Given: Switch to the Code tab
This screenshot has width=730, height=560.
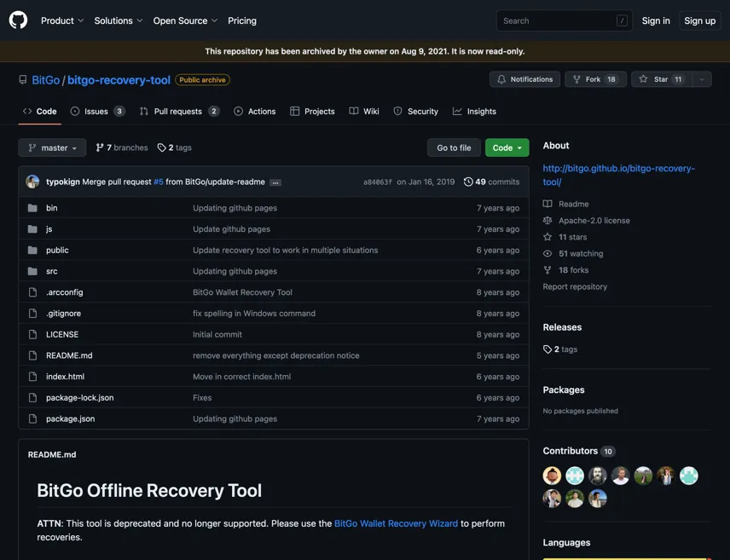Looking at the screenshot, I should (x=39, y=112).
